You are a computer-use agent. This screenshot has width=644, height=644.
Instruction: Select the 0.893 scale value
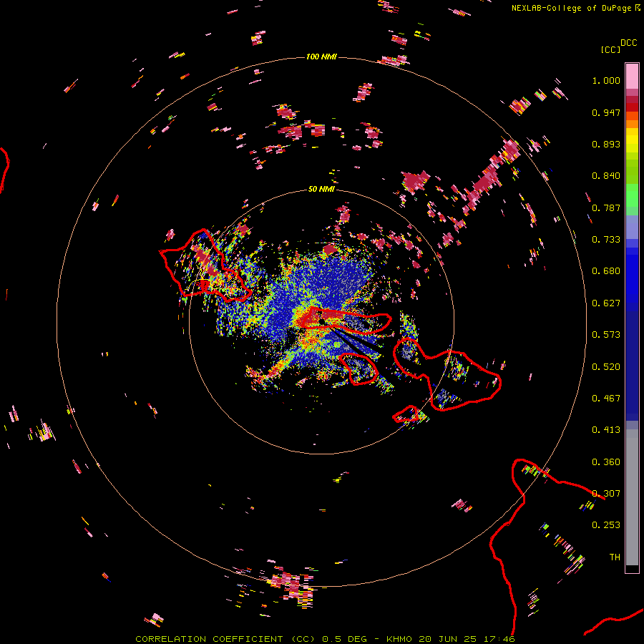click(606, 144)
